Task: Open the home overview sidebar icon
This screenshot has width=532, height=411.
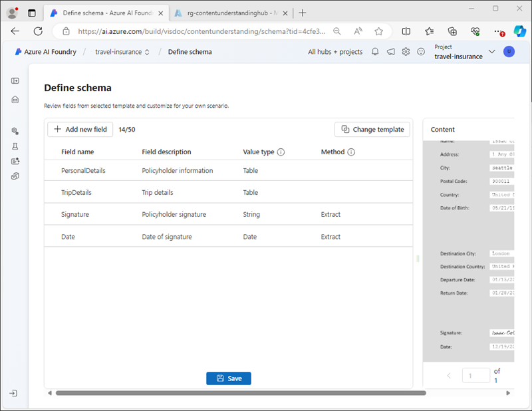Action: tap(15, 100)
